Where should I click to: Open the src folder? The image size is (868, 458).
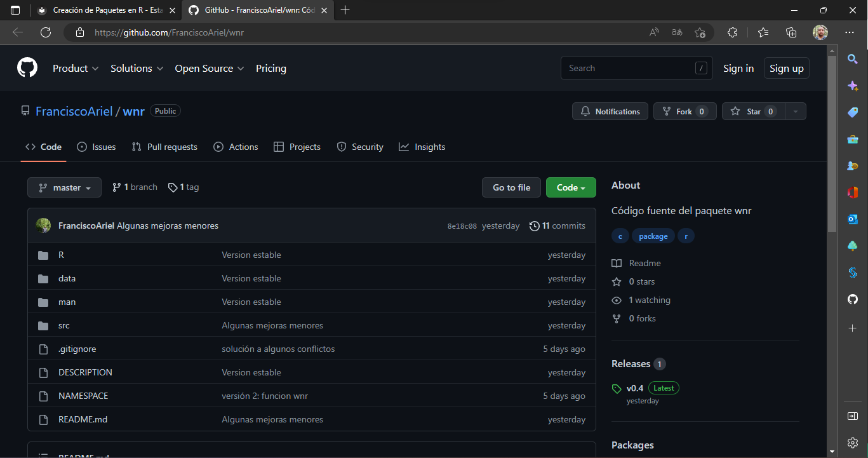pos(64,325)
